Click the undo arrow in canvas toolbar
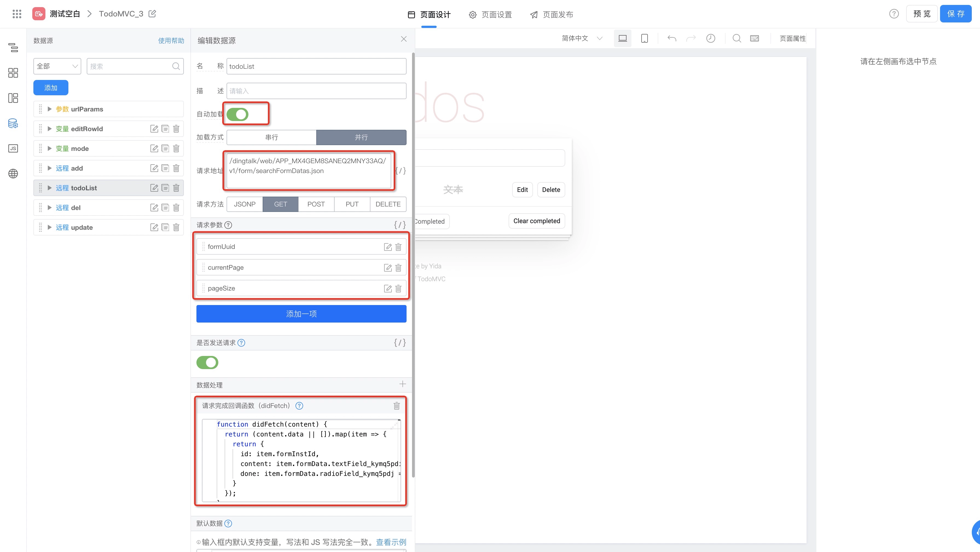This screenshot has width=980, height=552. coord(672,38)
